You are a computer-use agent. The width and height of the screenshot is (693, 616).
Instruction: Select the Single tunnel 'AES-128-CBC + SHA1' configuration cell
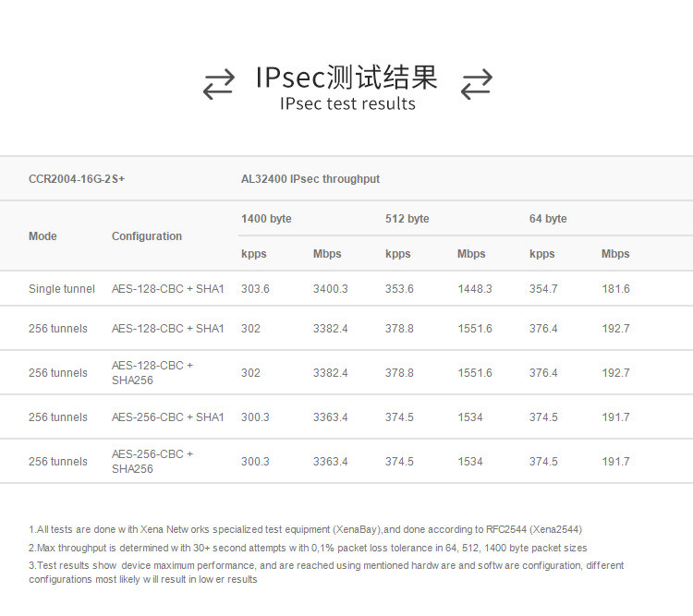point(168,289)
